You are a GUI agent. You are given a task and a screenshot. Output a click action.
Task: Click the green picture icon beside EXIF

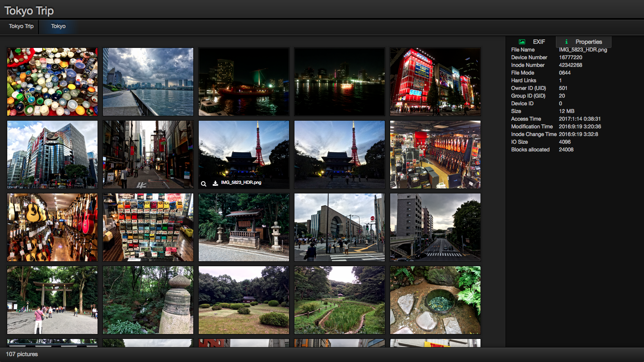(x=522, y=42)
